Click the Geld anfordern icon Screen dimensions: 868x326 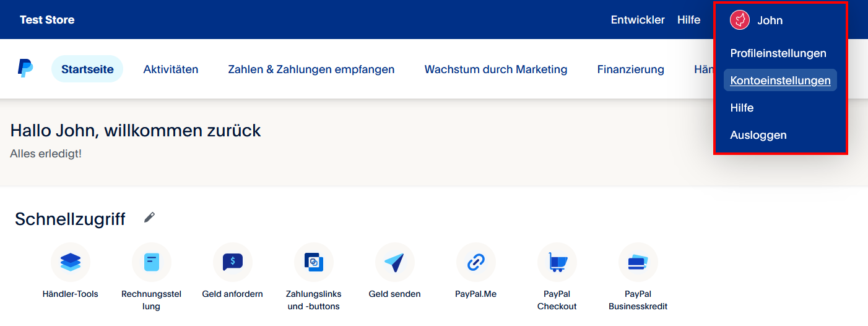point(233,262)
